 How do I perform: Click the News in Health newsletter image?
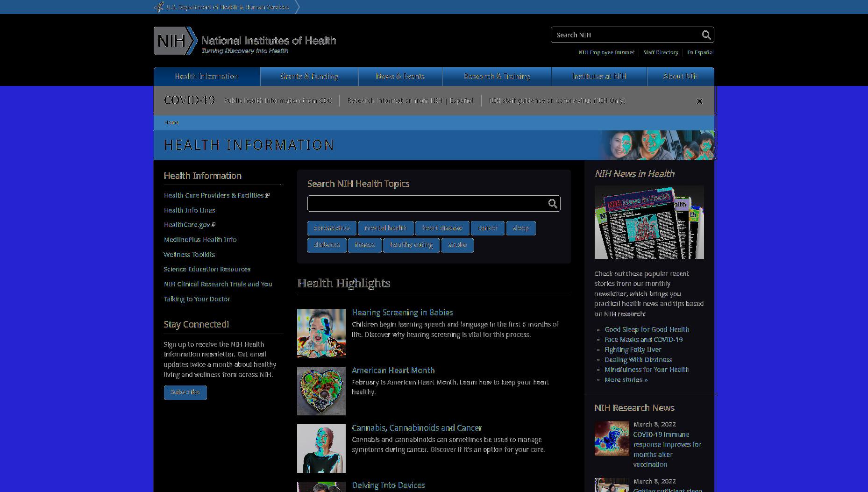click(649, 222)
